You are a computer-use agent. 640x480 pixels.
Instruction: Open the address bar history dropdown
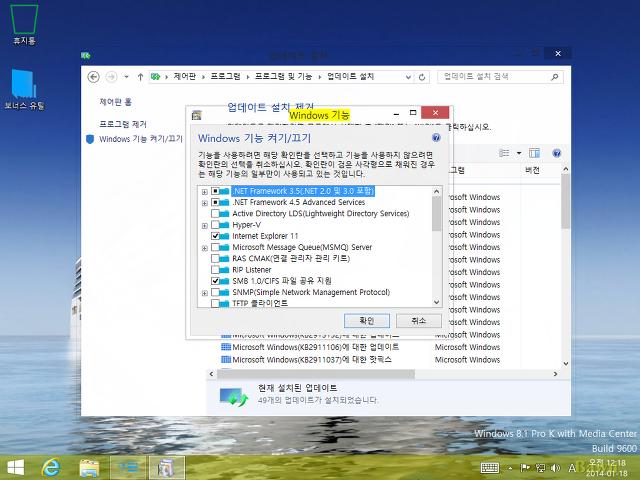(x=408, y=77)
